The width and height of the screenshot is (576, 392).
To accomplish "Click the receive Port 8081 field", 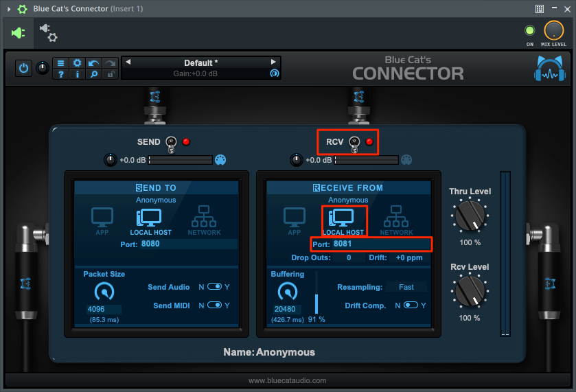I will coord(381,244).
